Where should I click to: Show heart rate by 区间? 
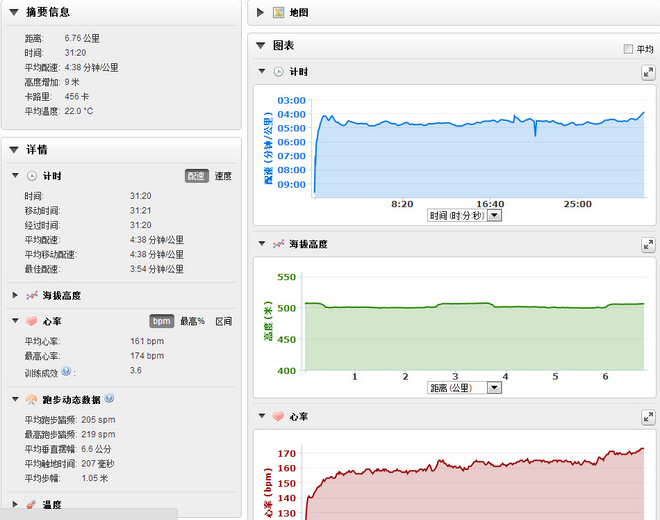(224, 321)
